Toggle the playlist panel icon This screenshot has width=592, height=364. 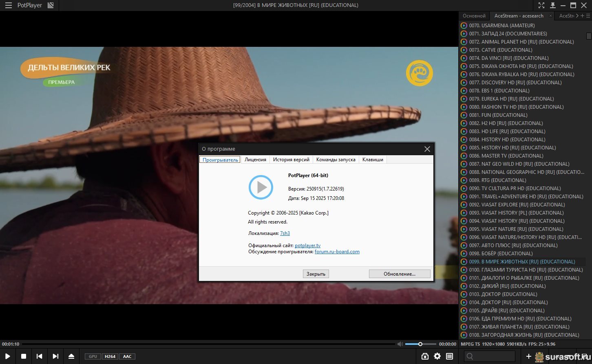[x=449, y=356]
